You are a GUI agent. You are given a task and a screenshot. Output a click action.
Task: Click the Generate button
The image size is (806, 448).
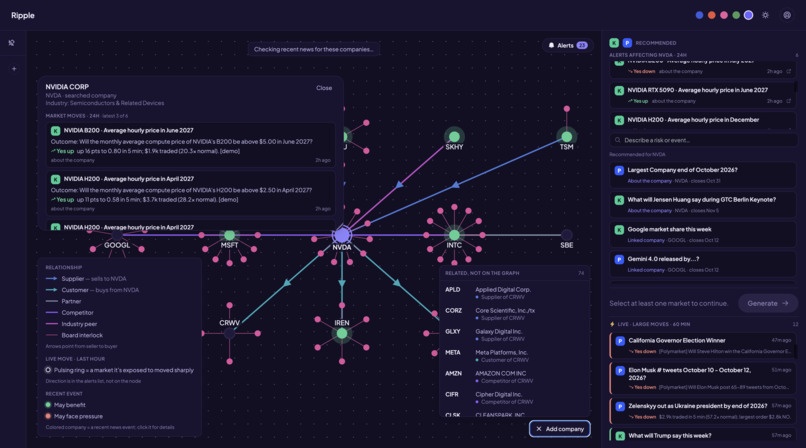pos(767,303)
